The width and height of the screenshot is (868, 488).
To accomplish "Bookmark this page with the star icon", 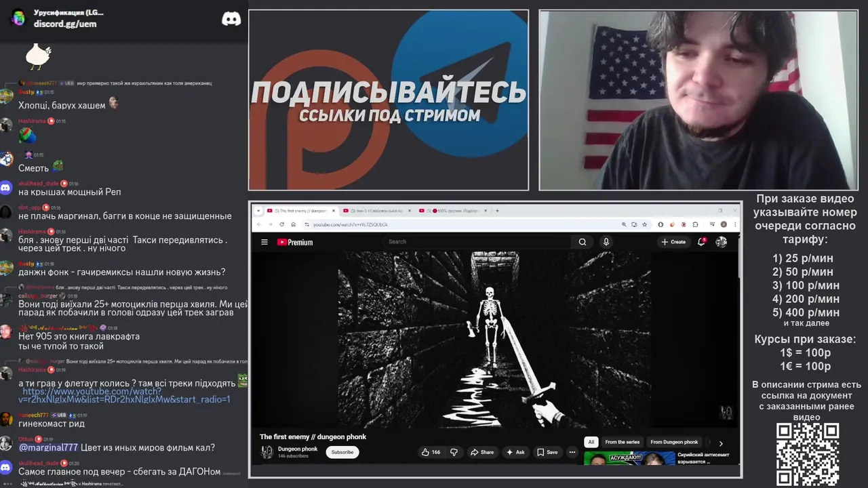I will click(x=644, y=224).
